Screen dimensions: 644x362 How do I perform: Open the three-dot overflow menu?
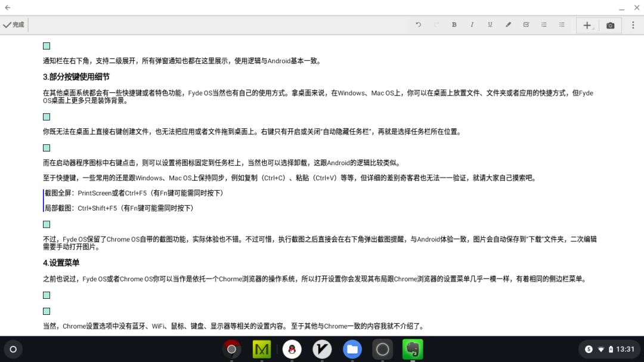[633, 25]
